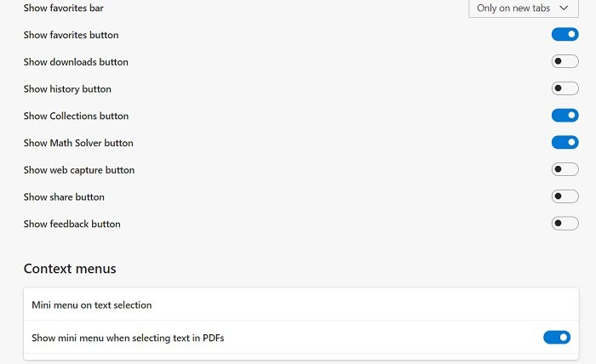The height and width of the screenshot is (364, 596).
Task: Enable the Show feedback button toggle
Action: point(564,224)
